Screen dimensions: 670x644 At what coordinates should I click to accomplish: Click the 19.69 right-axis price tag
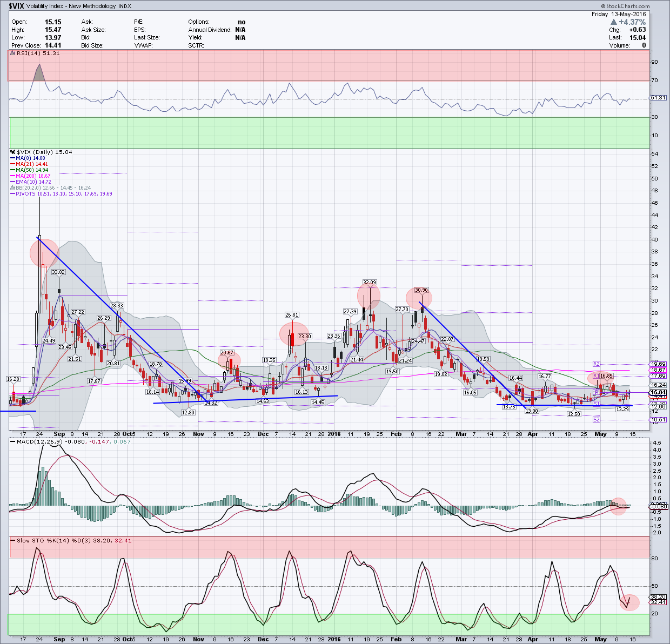(x=658, y=364)
